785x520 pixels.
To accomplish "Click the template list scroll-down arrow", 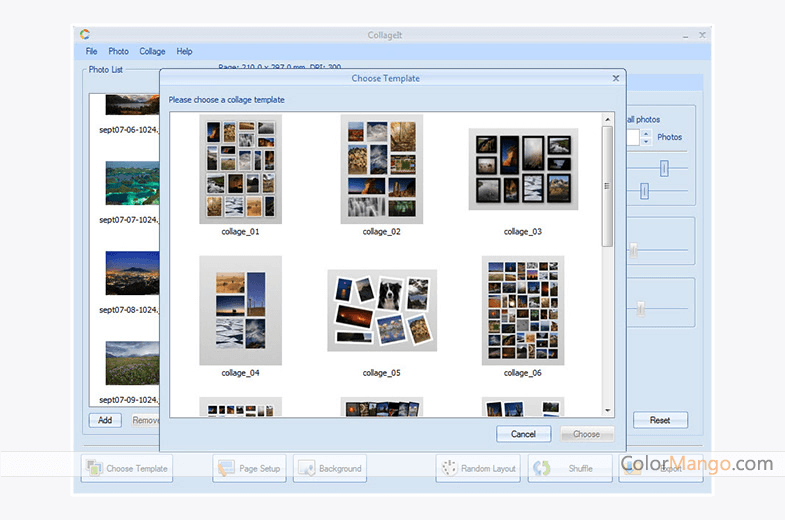I will [x=607, y=409].
